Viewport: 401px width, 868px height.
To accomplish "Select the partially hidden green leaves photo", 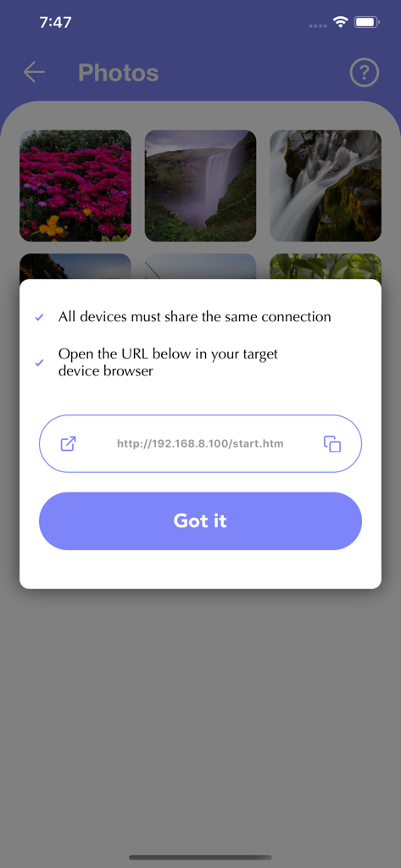I will 326,266.
